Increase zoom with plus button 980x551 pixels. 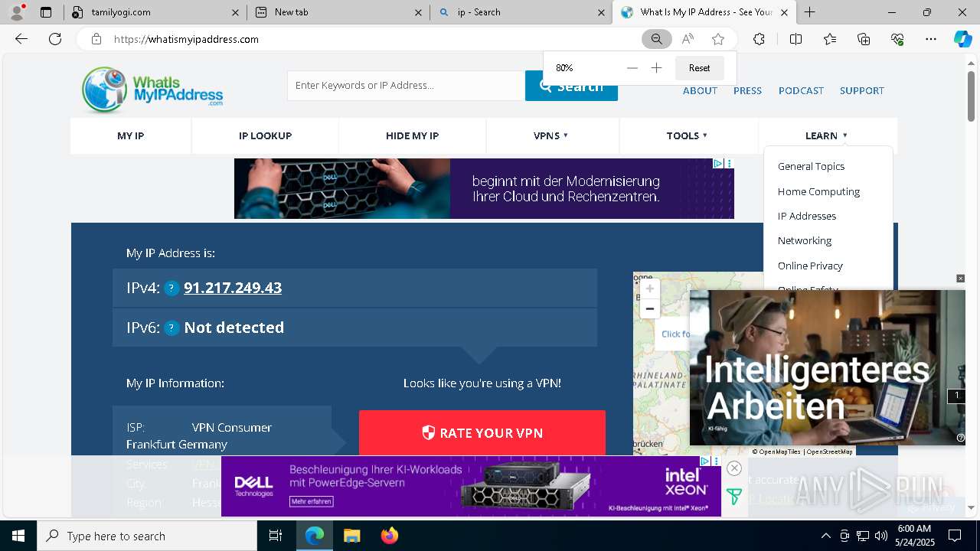coord(656,68)
